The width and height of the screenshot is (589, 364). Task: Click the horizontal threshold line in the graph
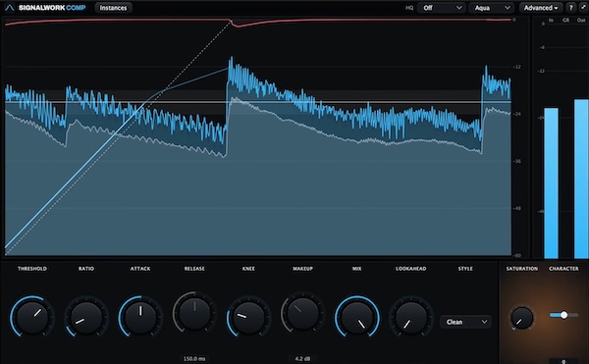[258, 102]
